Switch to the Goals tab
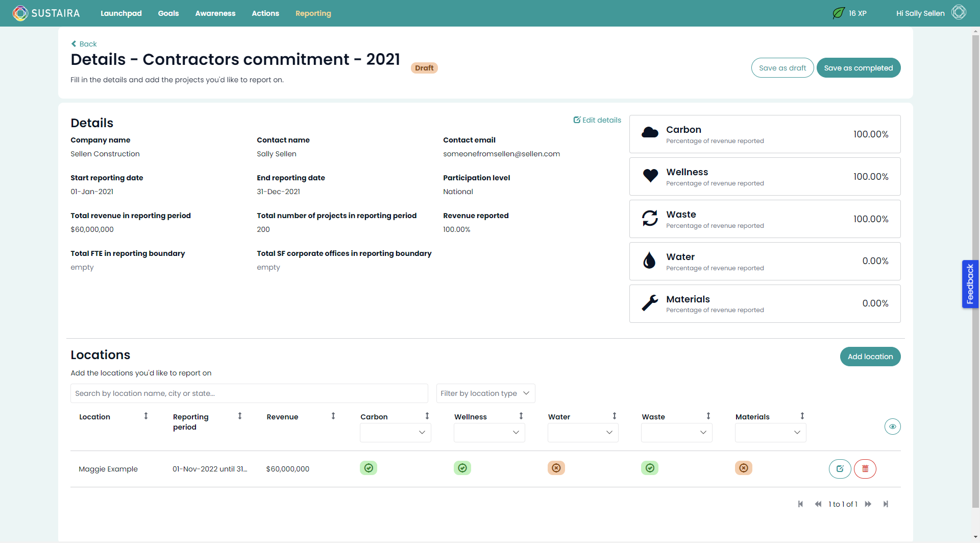980x543 pixels. point(168,13)
